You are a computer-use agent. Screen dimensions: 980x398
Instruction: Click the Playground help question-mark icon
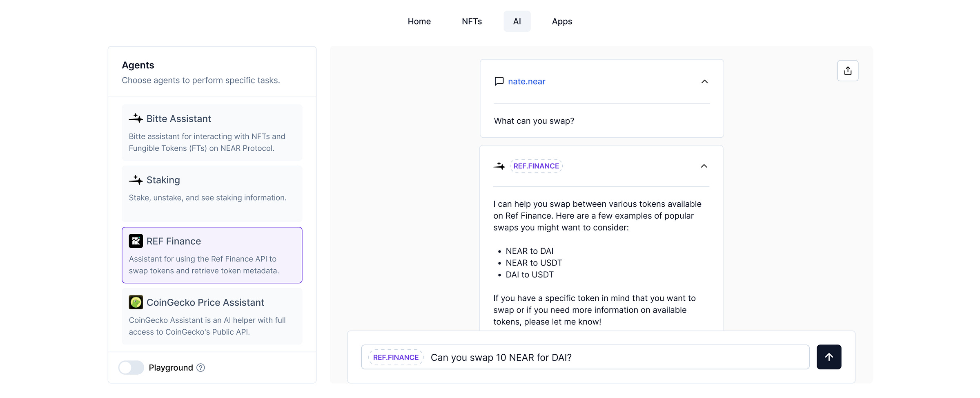[200, 368]
